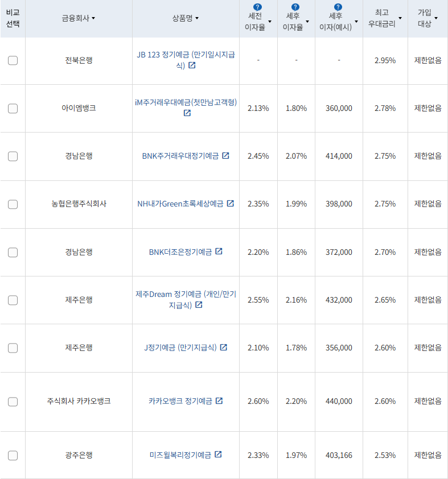Image resolution: width=448 pixels, height=479 pixels.
Task: Check the 광주은행 compare checkbox
Action: pos(13,456)
